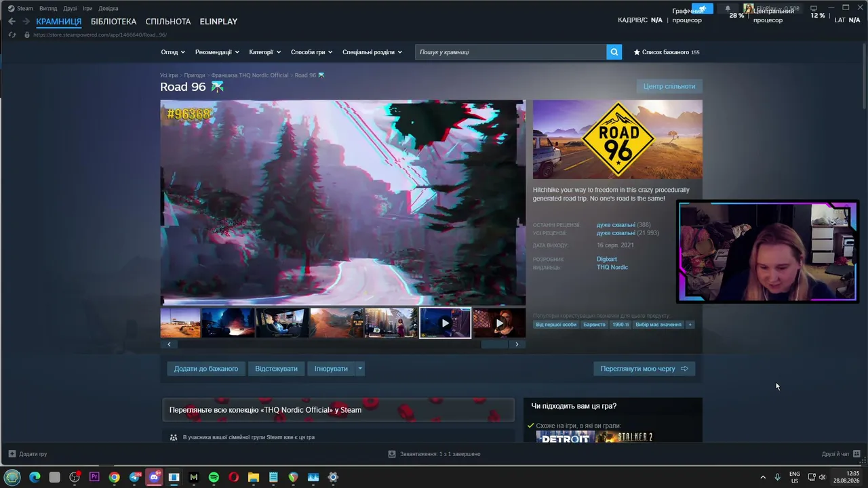Open Список бажаного wishlist link
This screenshot has height=488, width=868.
pyautogui.click(x=667, y=52)
